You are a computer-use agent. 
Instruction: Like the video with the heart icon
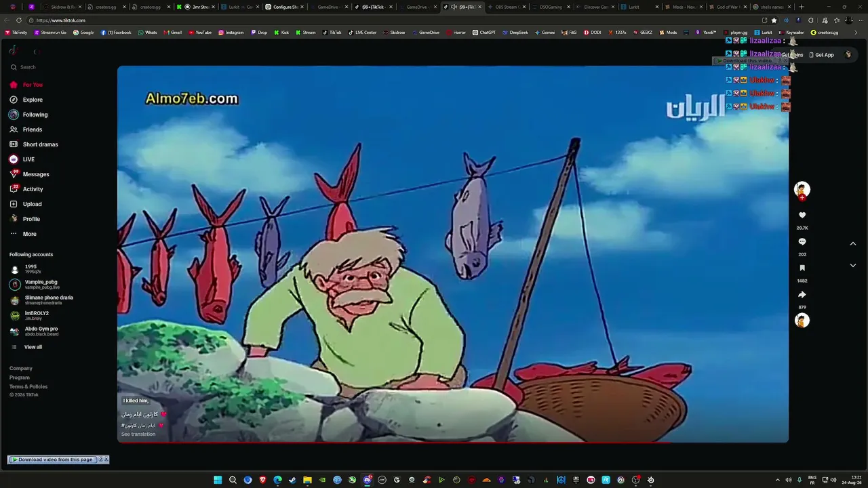(x=802, y=216)
